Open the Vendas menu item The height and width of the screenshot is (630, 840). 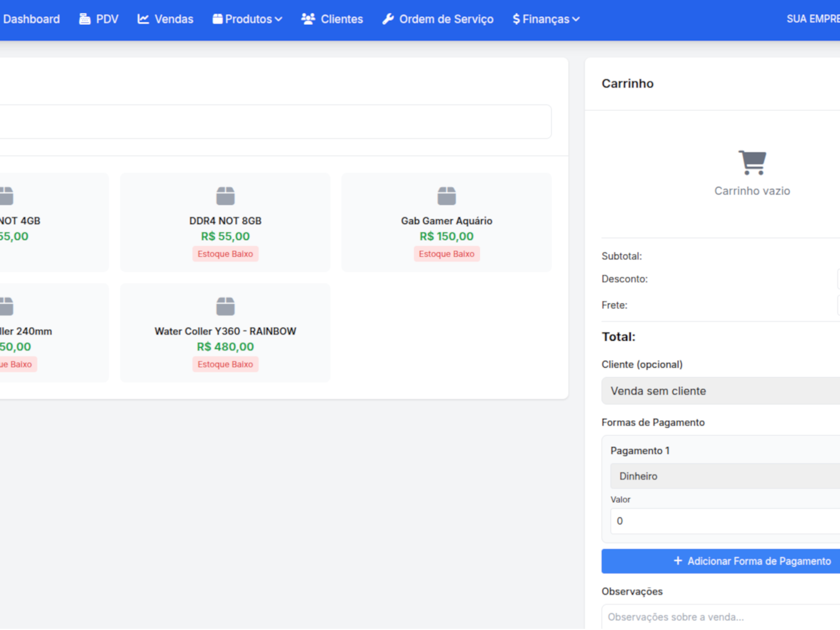click(173, 19)
